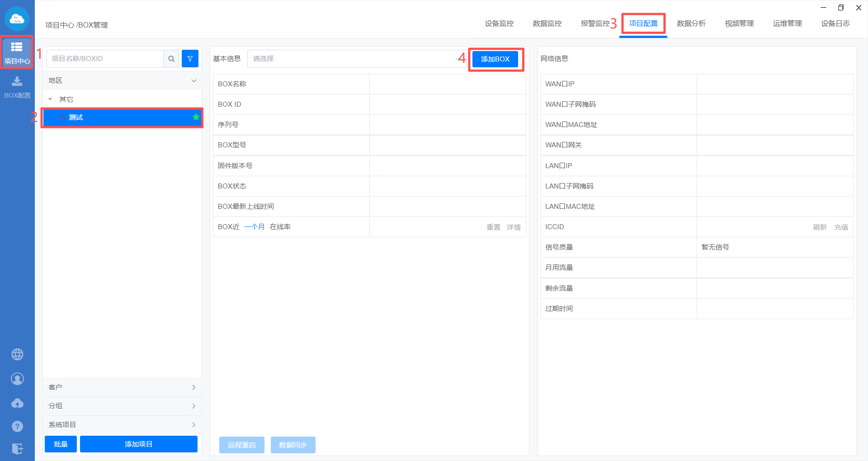Click the 添加项目 button
Viewport: 868px width, 461px height.
[x=138, y=444]
